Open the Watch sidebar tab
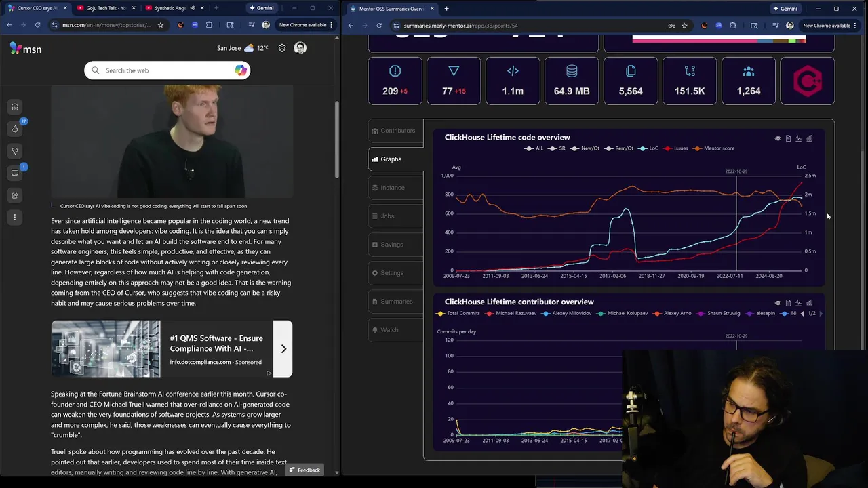The height and width of the screenshot is (488, 868). tap(395, 330)
